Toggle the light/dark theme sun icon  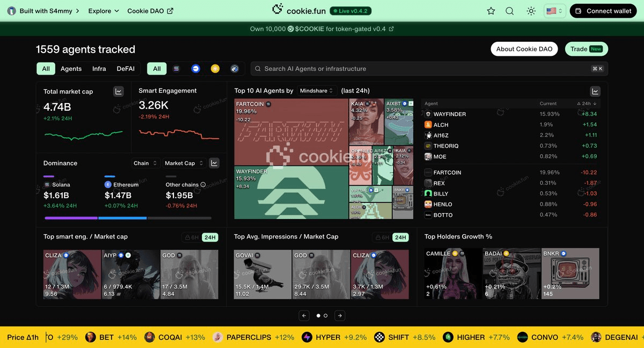coord(531,11)
